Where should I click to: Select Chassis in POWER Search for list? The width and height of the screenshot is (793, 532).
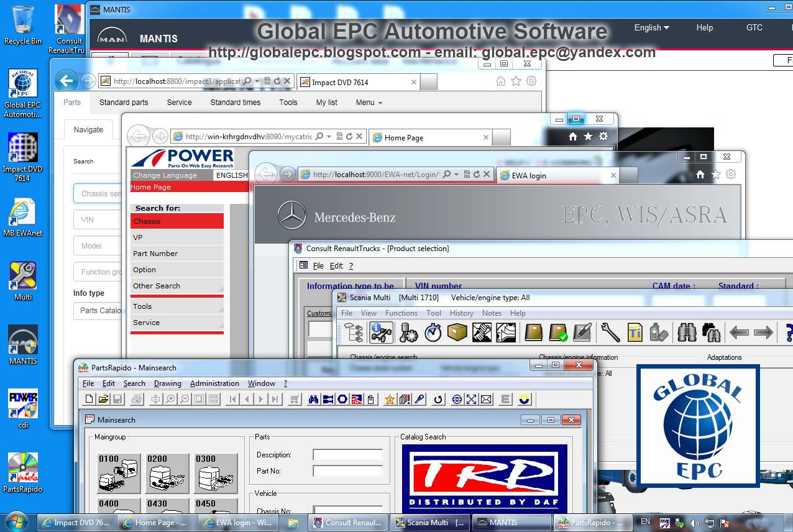177,221
